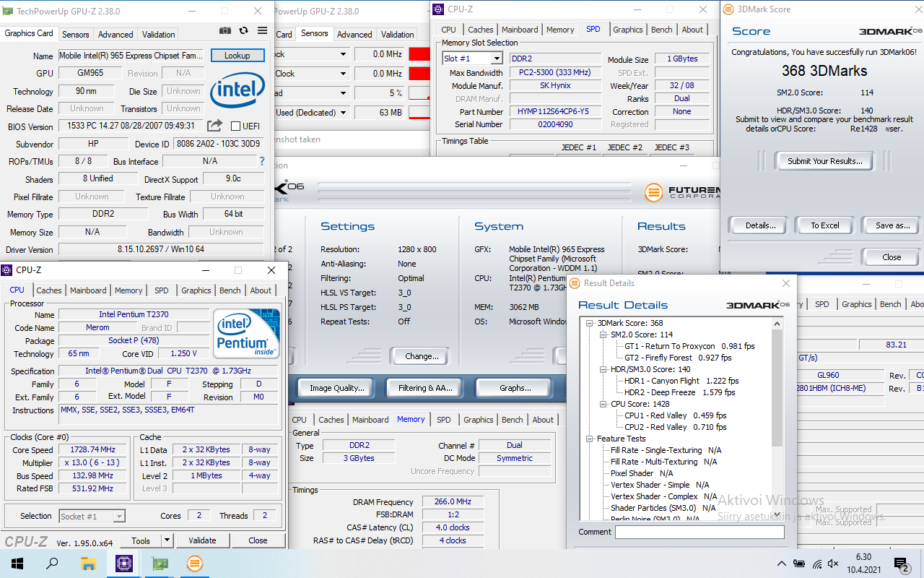This screenshot has width=924, height=578.
Task: Click the Comment input field
Action: [x=699, y=532]
